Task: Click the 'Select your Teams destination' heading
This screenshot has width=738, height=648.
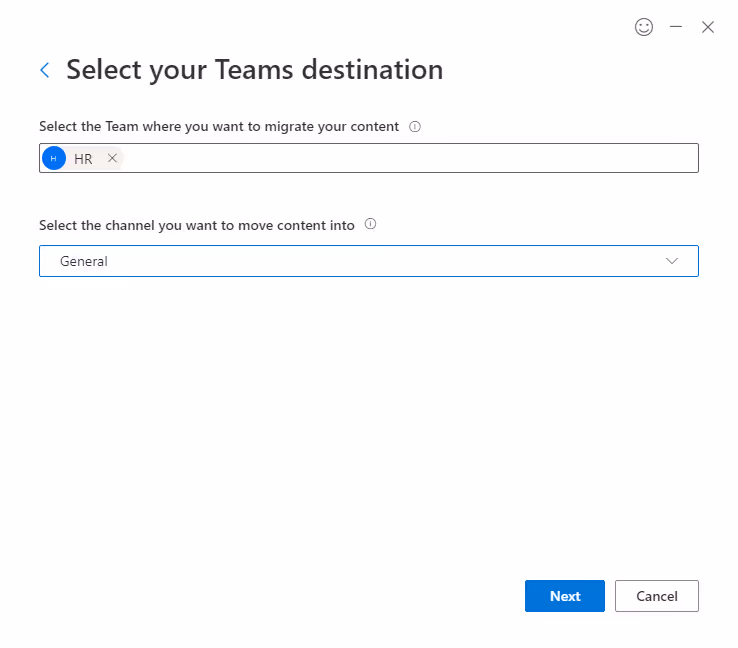Action: [x=255, y=70]
